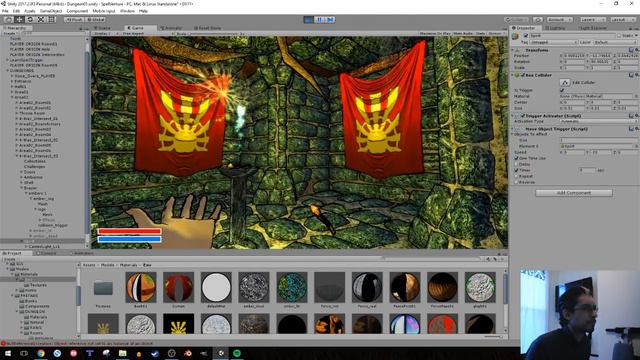Screen dimensions: 640x360
Task: Open the Assets menu
Action: (x=30, y=11)
